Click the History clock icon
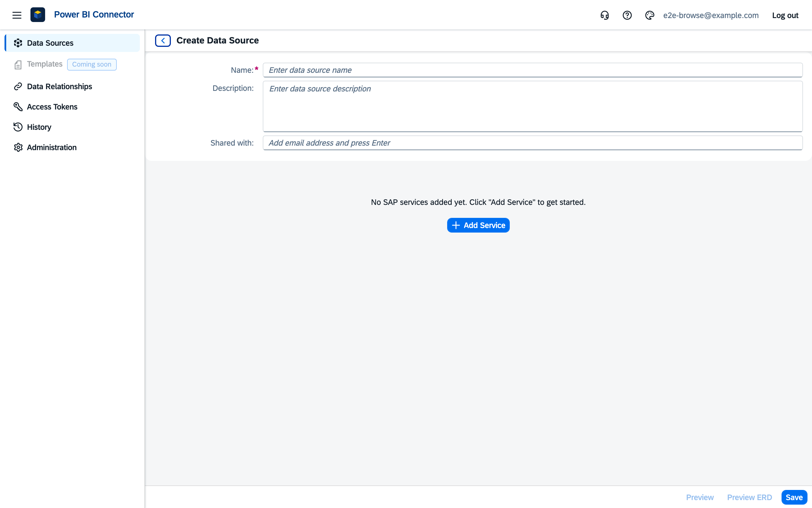812x508 pixels. [x=18, y=127]
